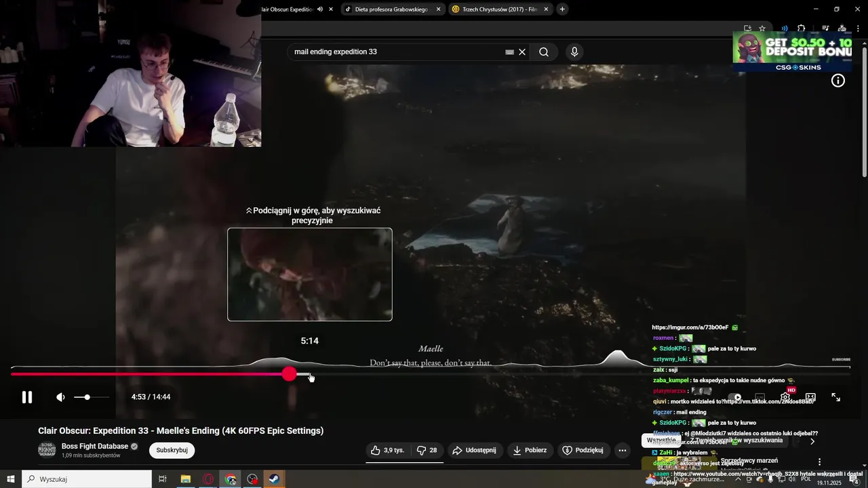868x488 pixels.
Task: Switch to Trzech Chrystusów (2017) tab
Action: [499, 9]
